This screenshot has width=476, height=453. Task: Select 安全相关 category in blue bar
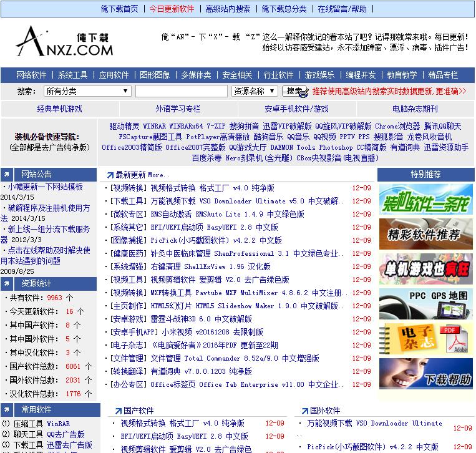(237, 75)
